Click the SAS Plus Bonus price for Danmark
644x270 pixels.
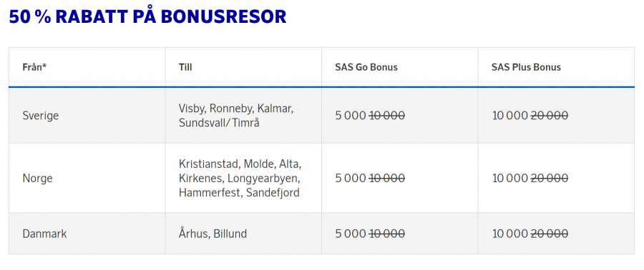[x=530, y=234]
